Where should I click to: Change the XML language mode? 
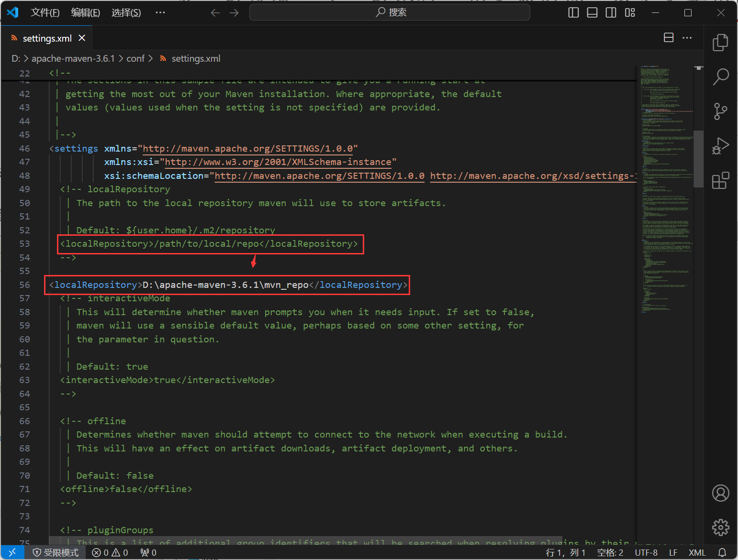tap(697, 552)
